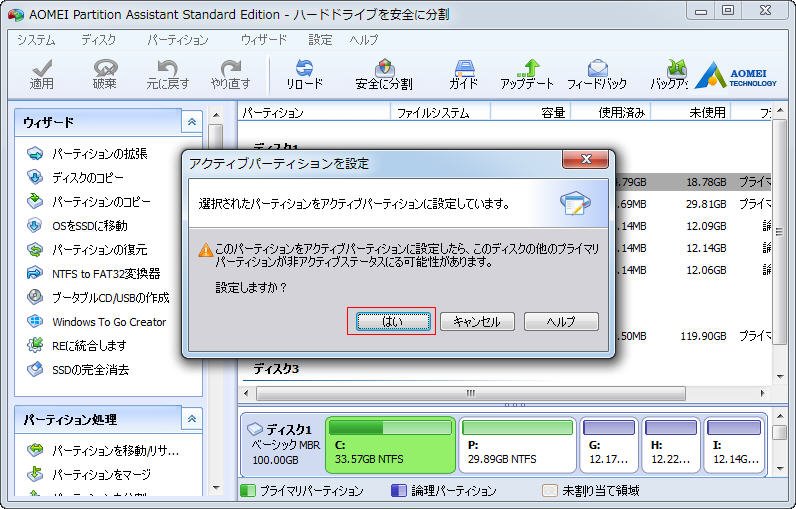Click the AOMEI Technology logo
Viewport: 796px width, 509px height.
(x=736, y=76)
